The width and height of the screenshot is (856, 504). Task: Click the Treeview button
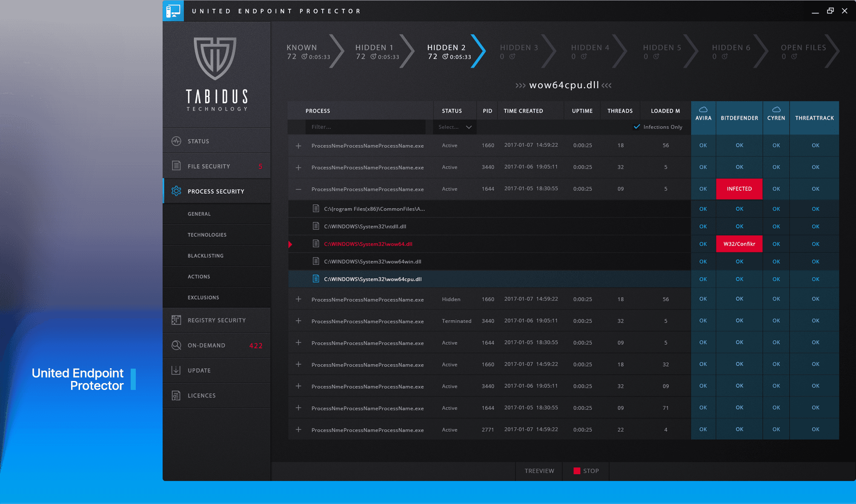[539, 471]
